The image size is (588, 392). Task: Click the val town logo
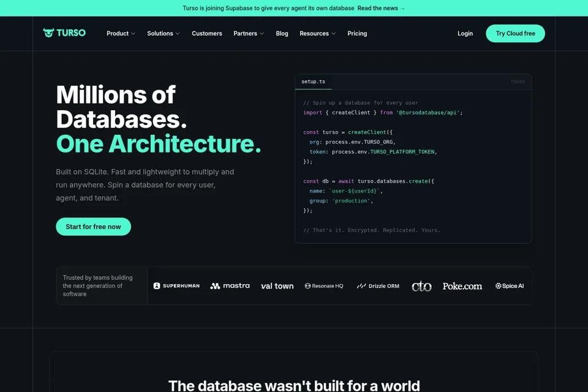point(277,286)
